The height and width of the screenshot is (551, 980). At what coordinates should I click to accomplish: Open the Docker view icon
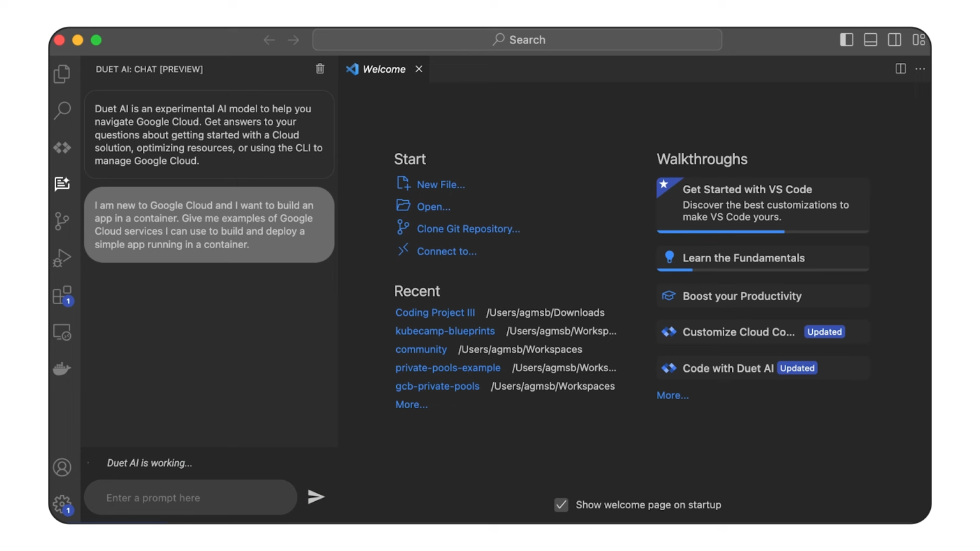[62, 369]
